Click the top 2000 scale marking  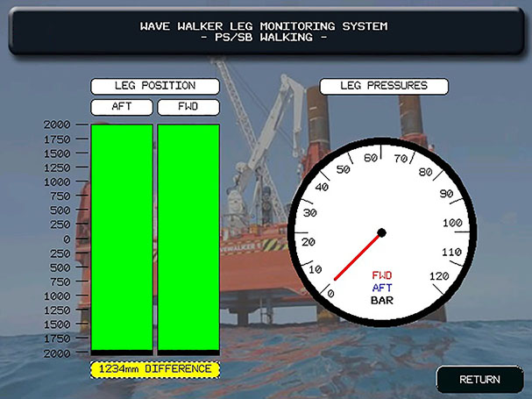pyautogui.click(x=57, y=125)
